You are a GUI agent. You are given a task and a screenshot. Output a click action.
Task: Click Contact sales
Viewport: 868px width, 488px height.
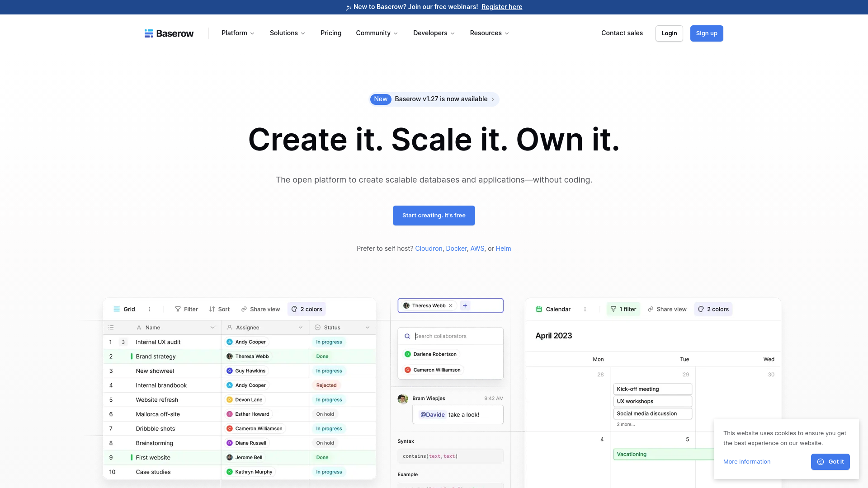[622, 33]
